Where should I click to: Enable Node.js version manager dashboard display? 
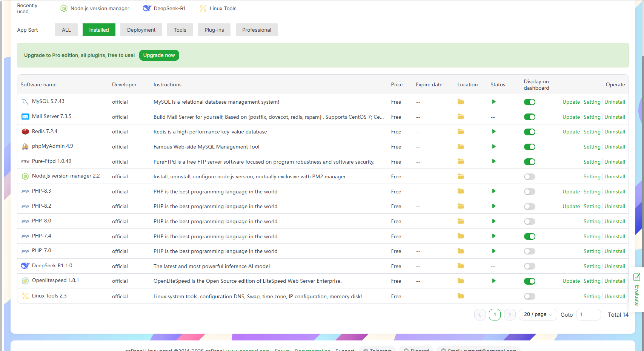pos(529,177)
